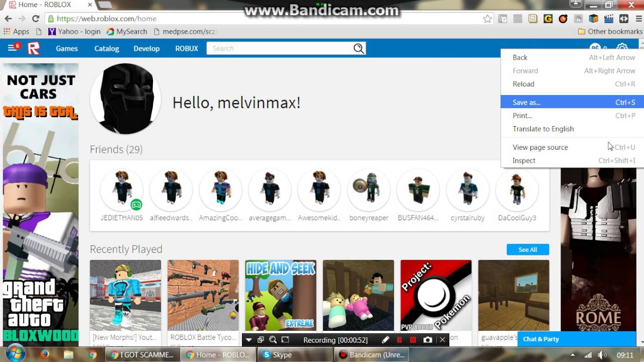Click the Friends (29) heading

pyautogui.click(x=116, y=149)
